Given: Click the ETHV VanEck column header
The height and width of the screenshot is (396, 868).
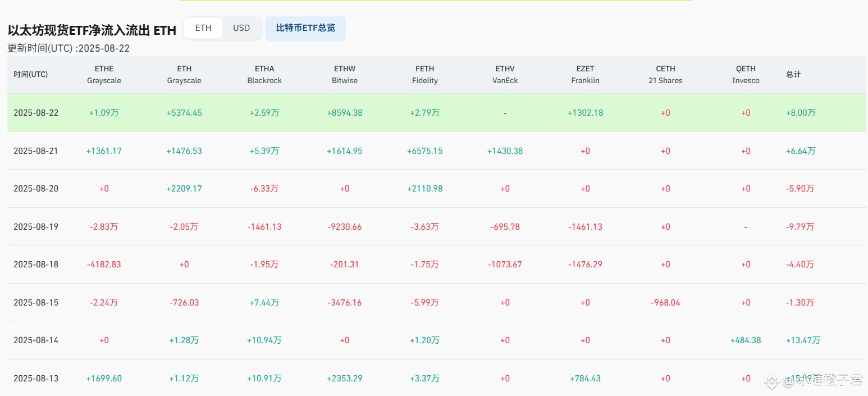Looking at the screenshot, I should point(505,74).
